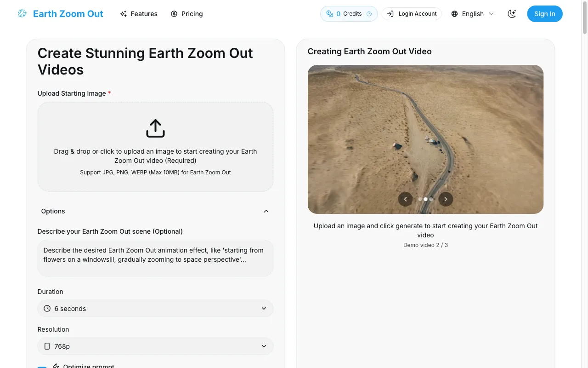
Task: Toggle the Optimize prompt checkbox
Action: pos(42,367)
